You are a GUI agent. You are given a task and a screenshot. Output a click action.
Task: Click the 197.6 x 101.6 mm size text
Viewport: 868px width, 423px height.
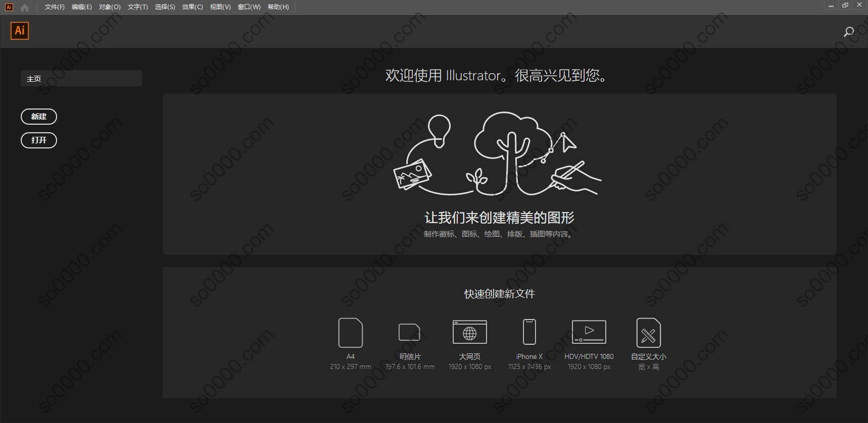[x=410, y=367]
